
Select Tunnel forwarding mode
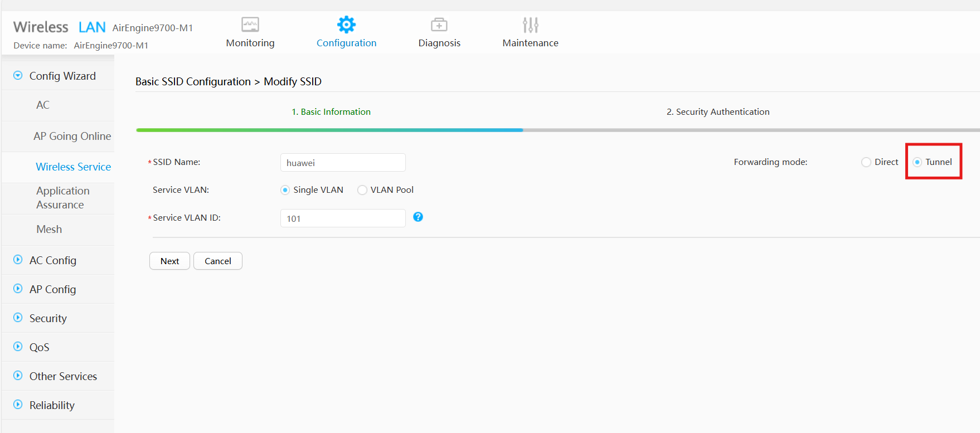tap(918, 162)
